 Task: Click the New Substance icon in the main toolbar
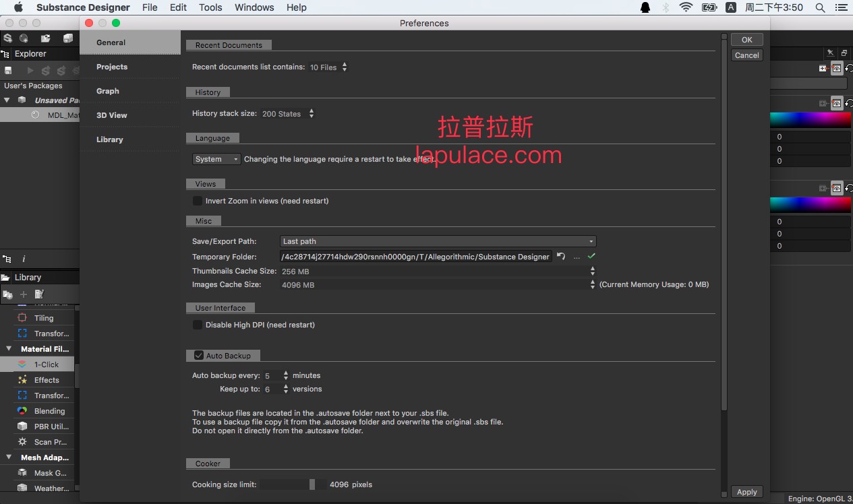tap(7, 38)
